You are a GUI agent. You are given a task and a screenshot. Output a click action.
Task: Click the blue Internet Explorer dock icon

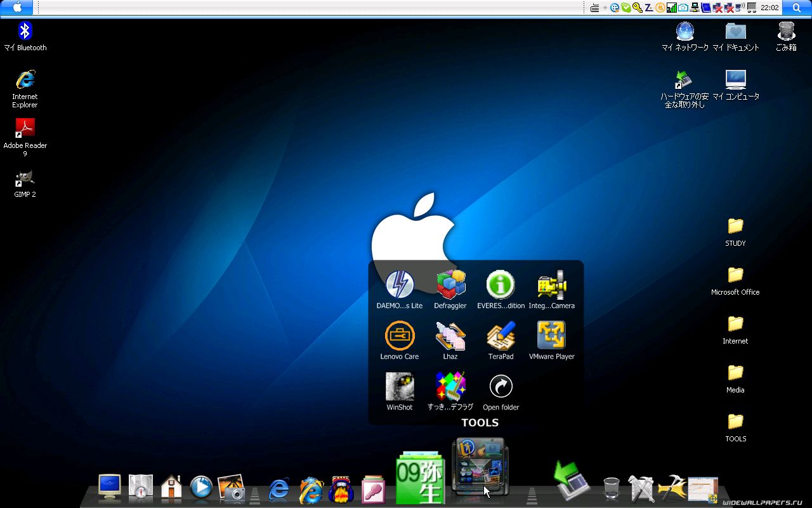tap(279, 489)
